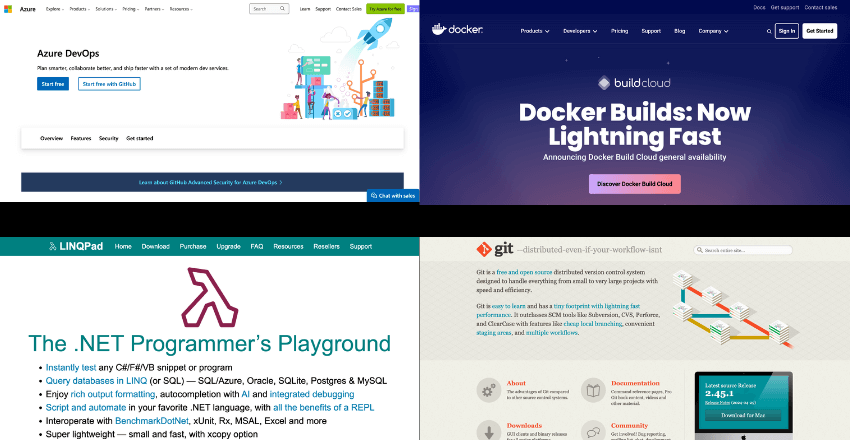The height and width of the screenshot is (440, 850).
Task: Open Docker Docs link in top bar
Action: pos(759,8)
